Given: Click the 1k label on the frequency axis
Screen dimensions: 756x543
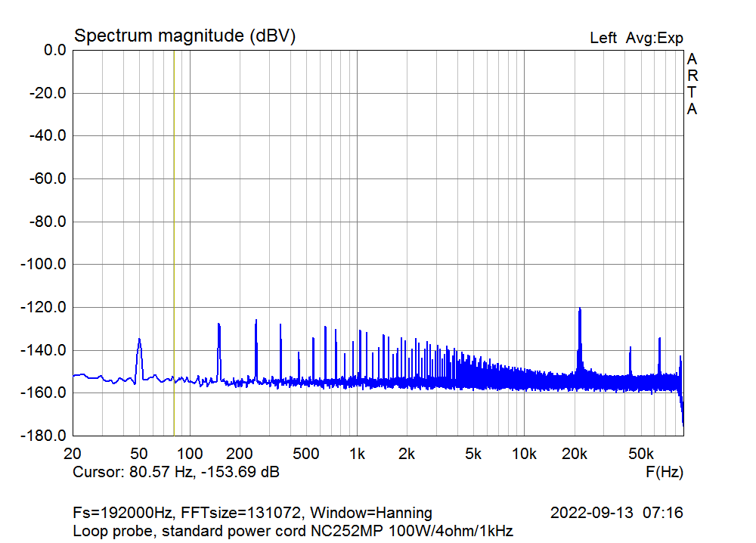Looking at the screenshot, I should 357,454.
